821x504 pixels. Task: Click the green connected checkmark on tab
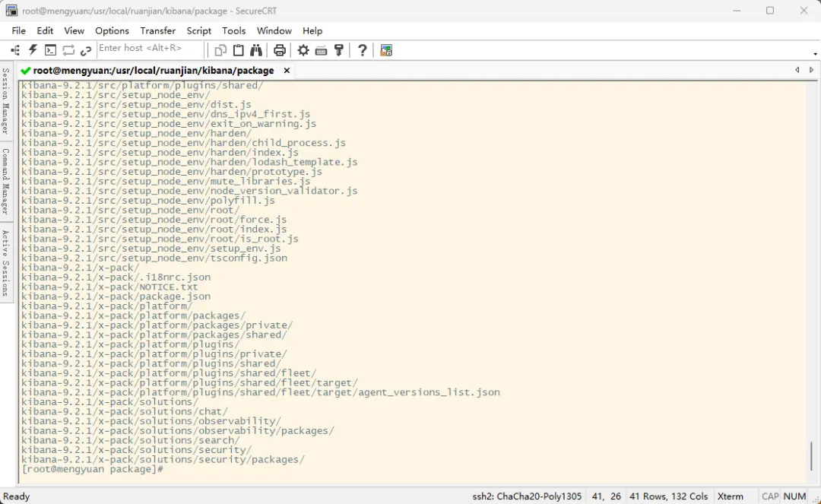25,71
